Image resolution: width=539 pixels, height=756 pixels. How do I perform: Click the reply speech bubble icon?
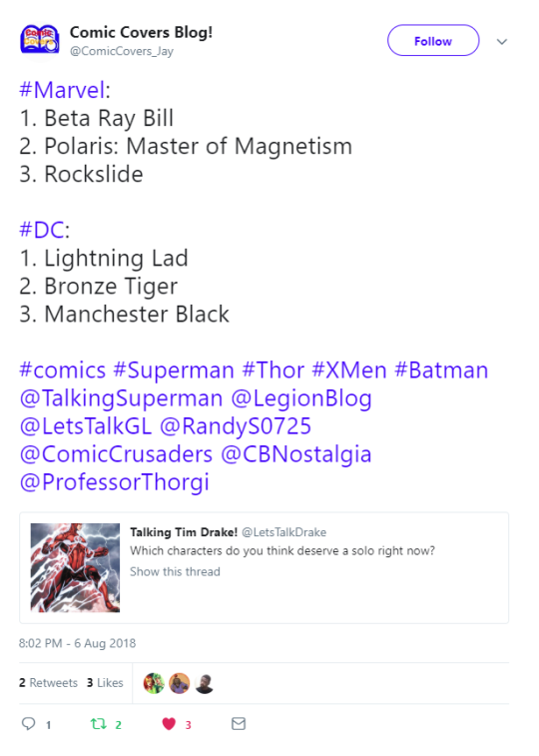28,723
